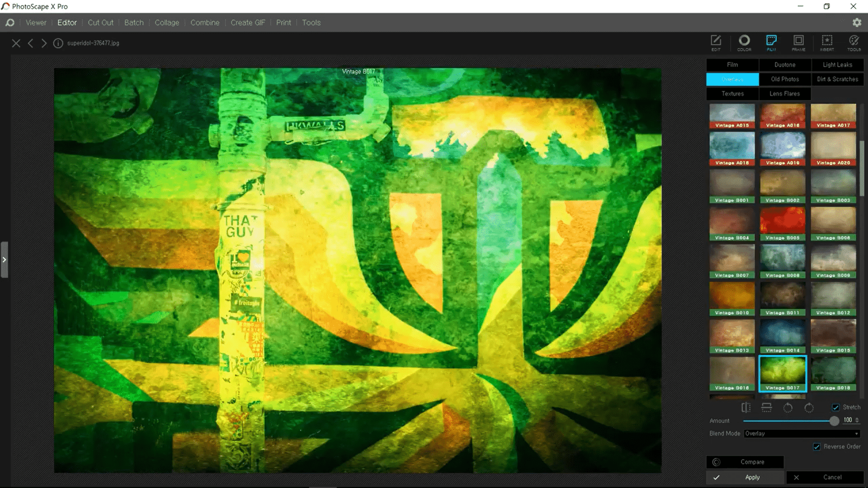Click the overlay list vertical scrollbar
This screenshot has height=488, width=868.
tap(862, 169)
